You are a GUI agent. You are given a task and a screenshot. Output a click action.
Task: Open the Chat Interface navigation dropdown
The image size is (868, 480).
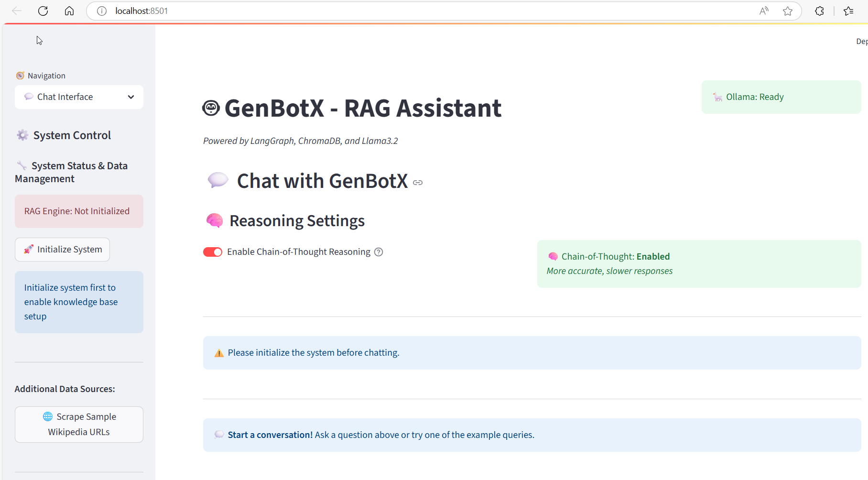click(78, 97)
